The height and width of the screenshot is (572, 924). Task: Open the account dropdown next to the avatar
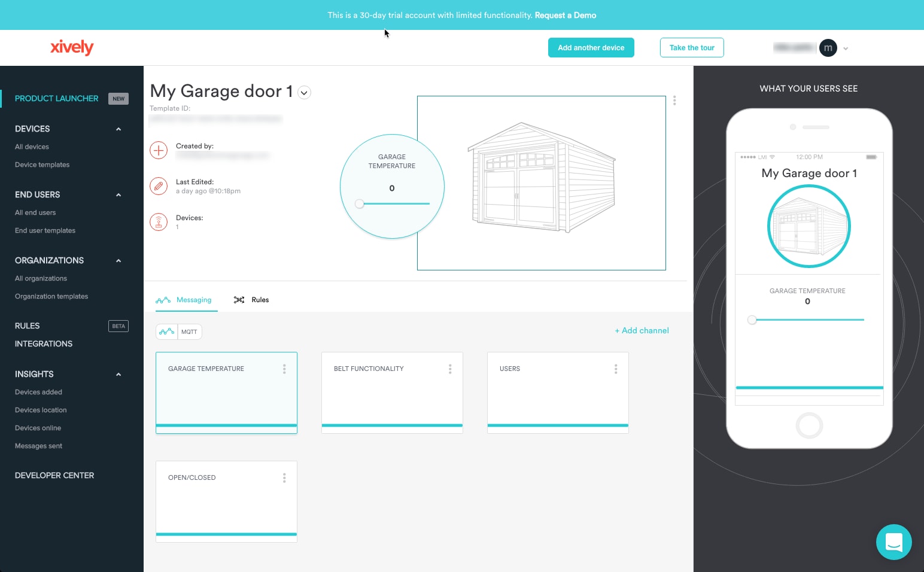(845, 48)
